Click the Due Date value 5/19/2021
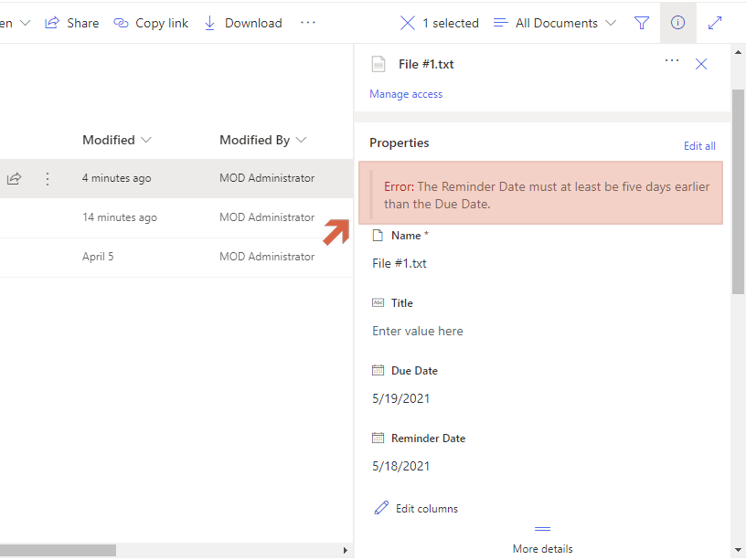This screenshot has width=746, height=560. click(x=400, y=398)
